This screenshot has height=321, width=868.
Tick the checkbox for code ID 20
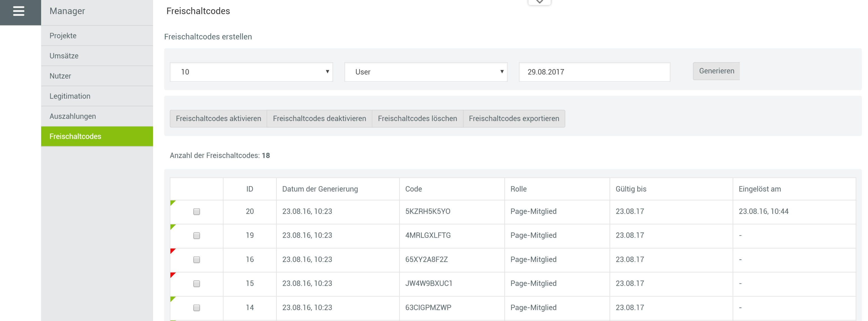point(196,211)
